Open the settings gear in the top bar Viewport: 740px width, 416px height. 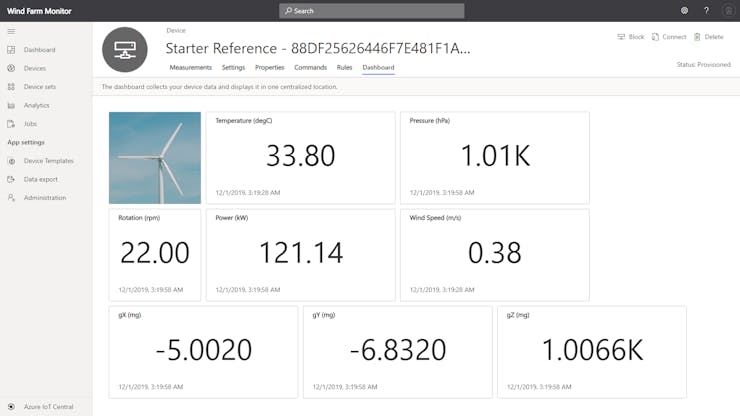tap(684, 10)
